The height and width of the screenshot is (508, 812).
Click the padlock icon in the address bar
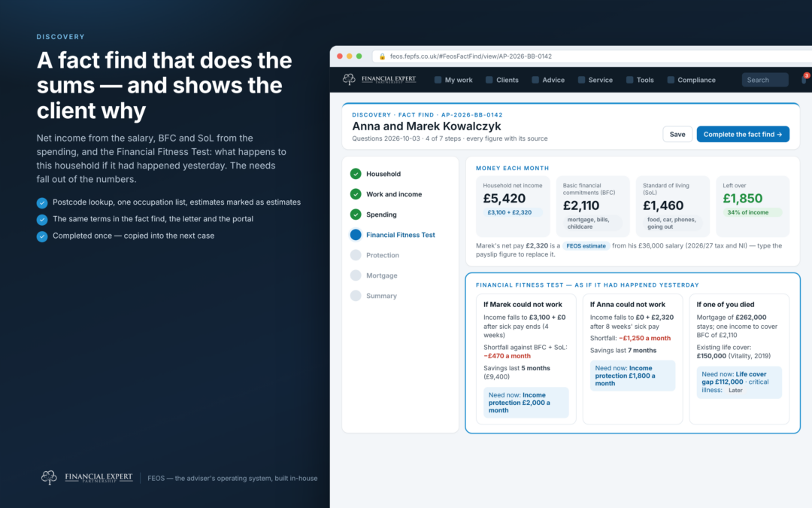(382, 56)
